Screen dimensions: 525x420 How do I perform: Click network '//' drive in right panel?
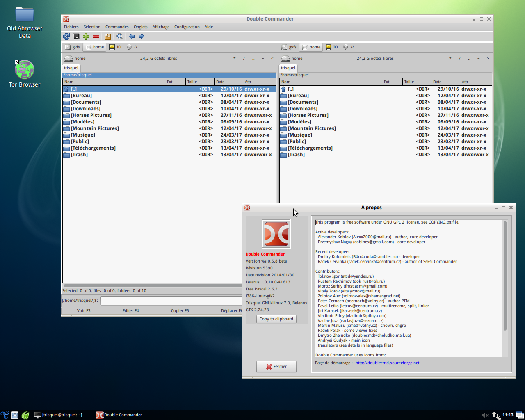[x=348, y=47]
